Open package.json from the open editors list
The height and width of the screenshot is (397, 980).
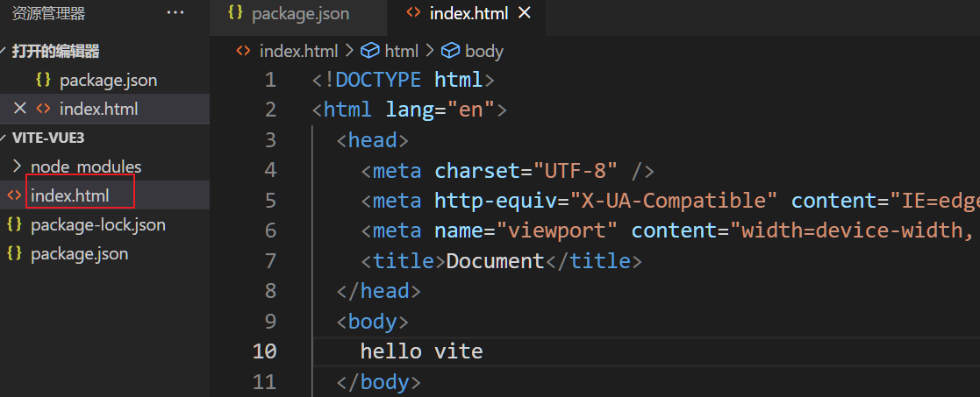click(x=108, y=81)
